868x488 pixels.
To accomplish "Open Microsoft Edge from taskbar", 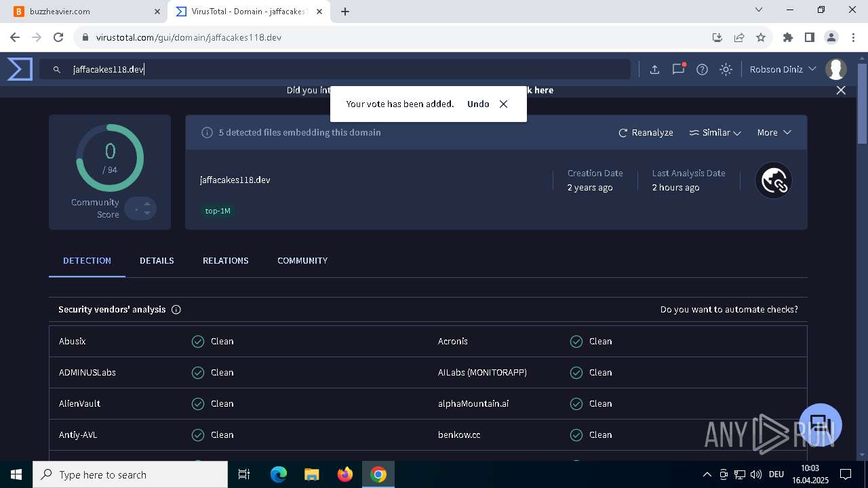I will click(279, 474).
